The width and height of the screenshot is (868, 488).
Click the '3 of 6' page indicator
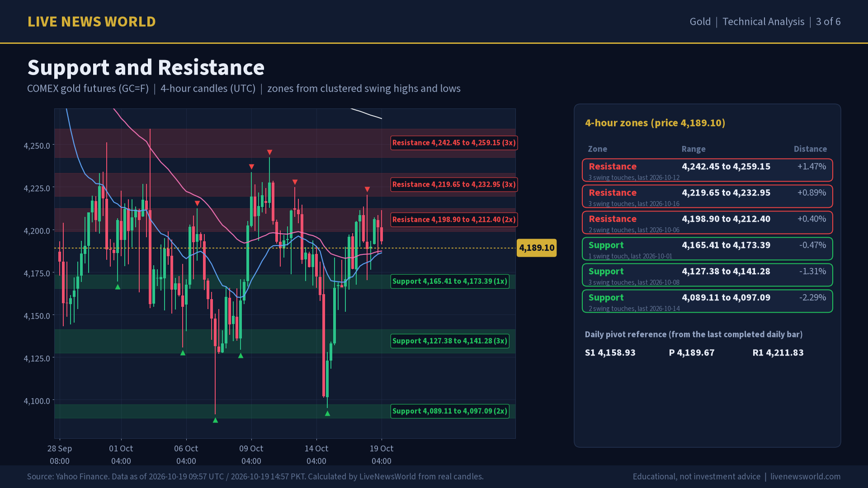click(828, 22)
